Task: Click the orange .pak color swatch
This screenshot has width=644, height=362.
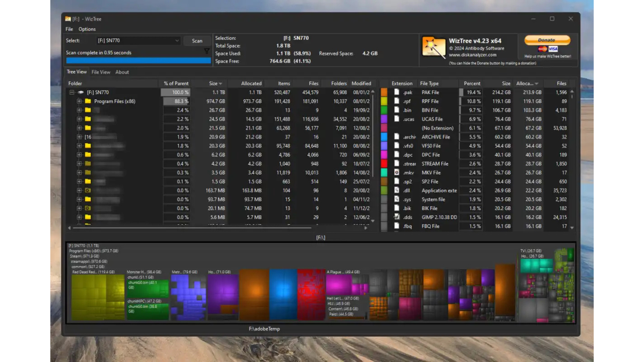Action: pos(384,92)
